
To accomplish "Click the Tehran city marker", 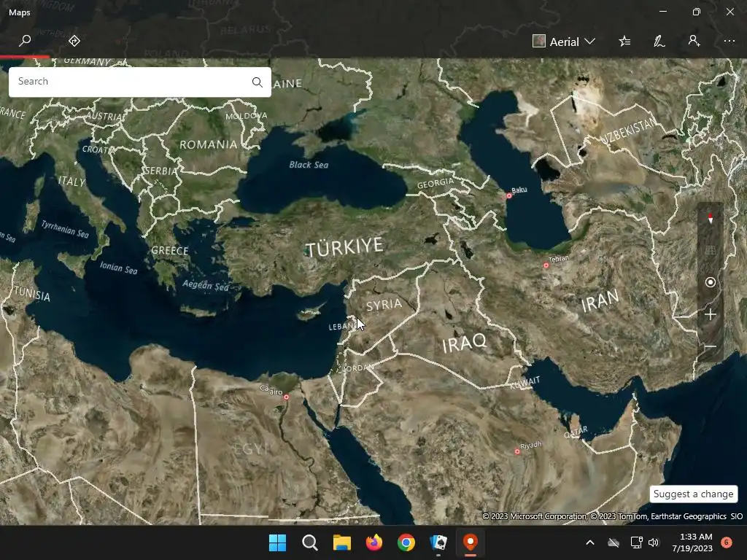I will pyautogui.click(x=546, y=265).
